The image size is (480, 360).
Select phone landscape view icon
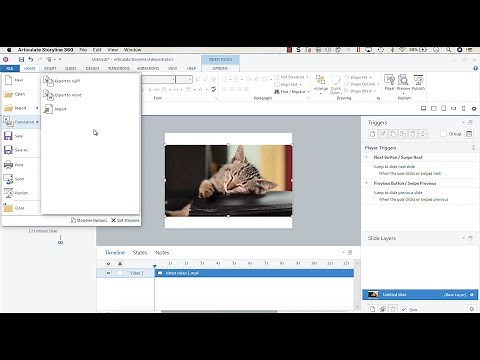click(453, 108)
